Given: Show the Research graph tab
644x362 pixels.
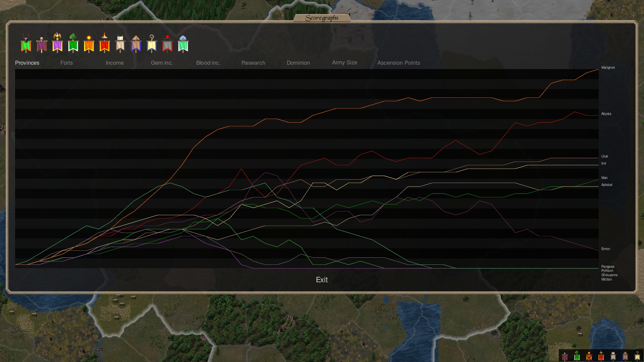Looking at the screenshot, I should point(253,63).
